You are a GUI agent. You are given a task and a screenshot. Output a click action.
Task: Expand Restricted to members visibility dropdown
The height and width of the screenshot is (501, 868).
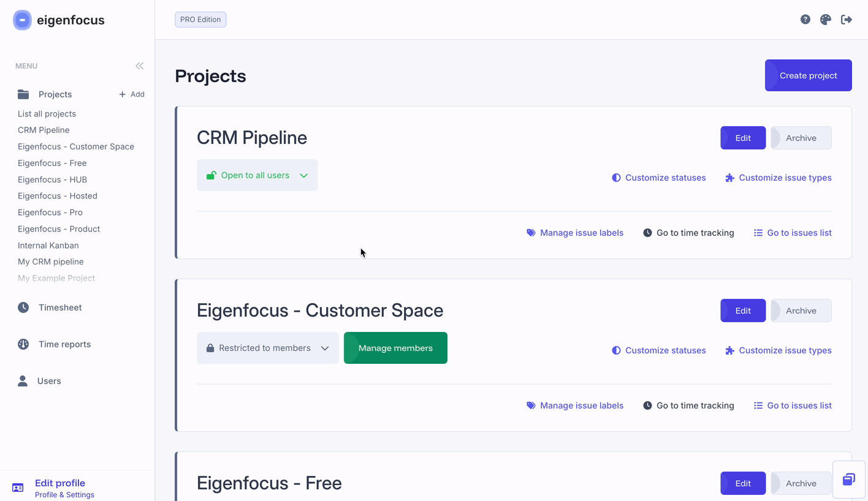[x=325, y=347]
